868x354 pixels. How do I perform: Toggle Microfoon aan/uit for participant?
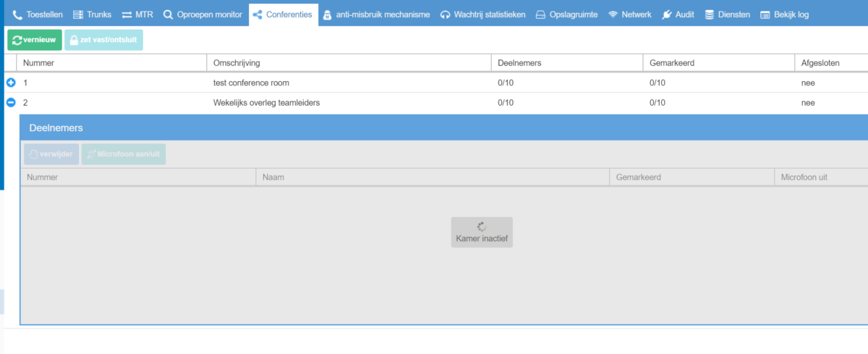[x=124, y=154]
